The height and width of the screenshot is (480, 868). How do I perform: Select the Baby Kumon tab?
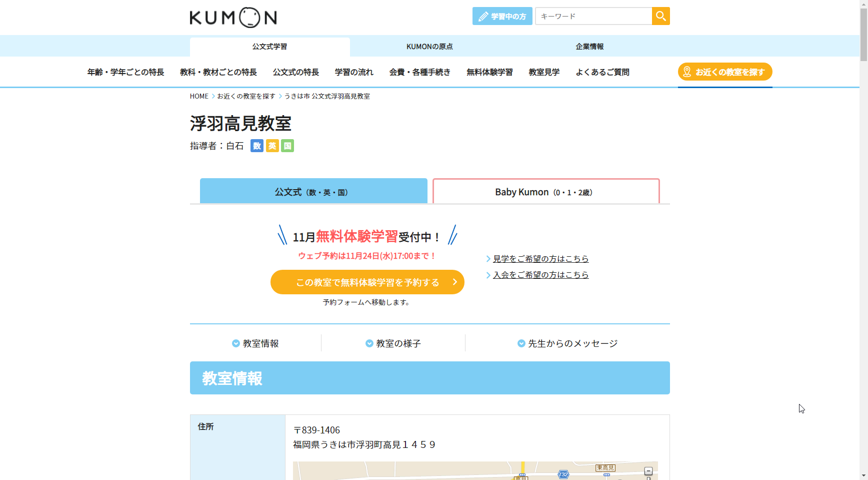tap(546, 191)
